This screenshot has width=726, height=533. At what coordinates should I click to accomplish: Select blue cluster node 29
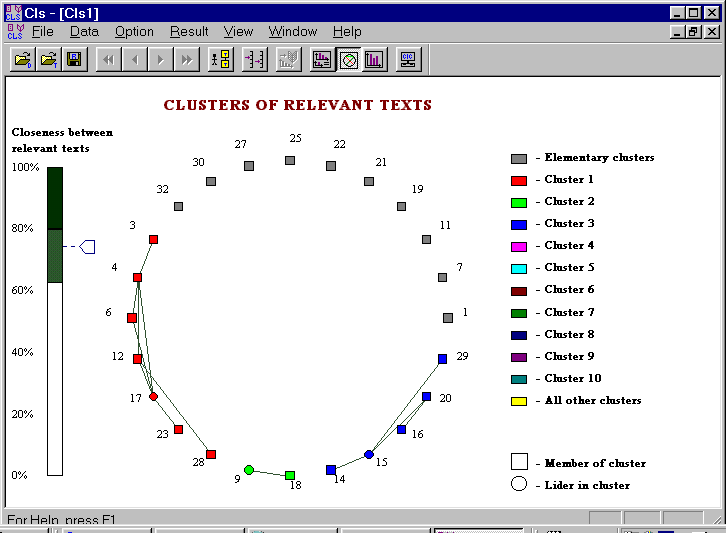(x=442, y=359)
